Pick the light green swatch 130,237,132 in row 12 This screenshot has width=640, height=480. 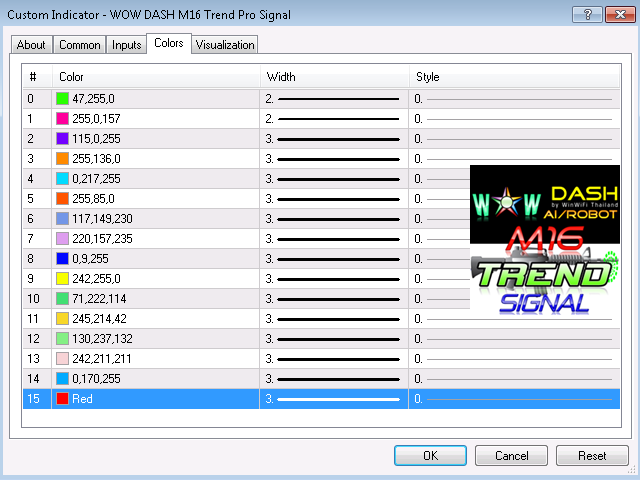(62, 339)
